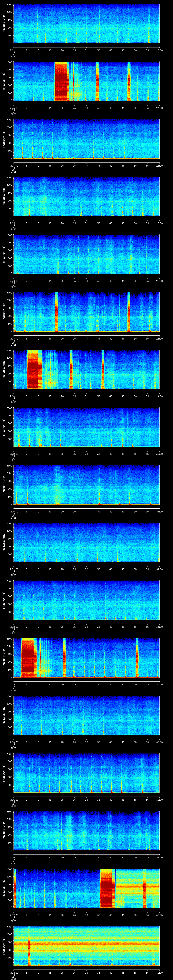The width and height of the screenshot is (173, 980).
Task: Click the 7:37:00 start time label
Action: (14, 915)
